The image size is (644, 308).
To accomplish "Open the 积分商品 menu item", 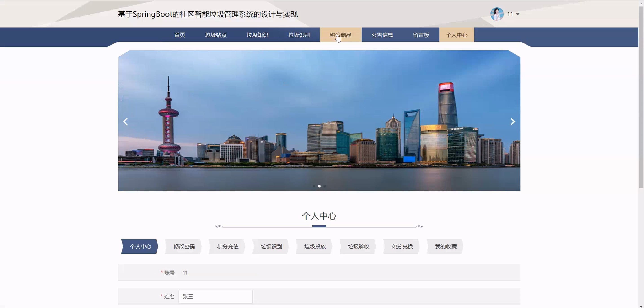I will point(340,35).
